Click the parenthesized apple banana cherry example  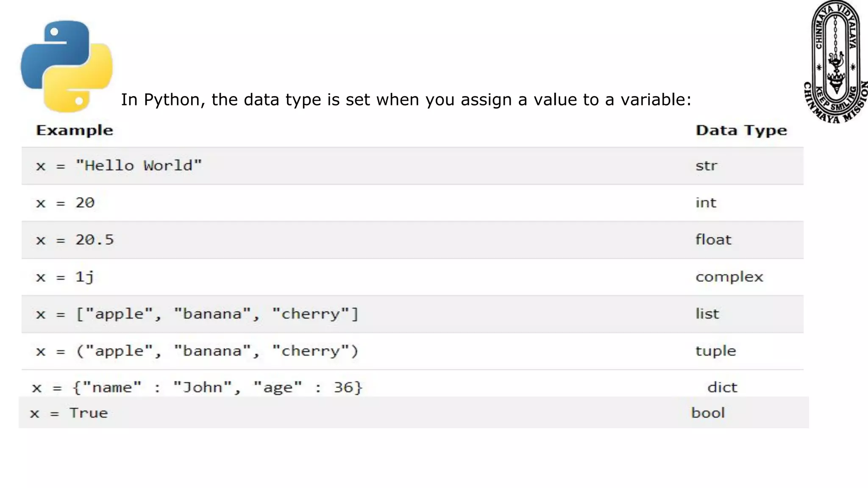197,351
